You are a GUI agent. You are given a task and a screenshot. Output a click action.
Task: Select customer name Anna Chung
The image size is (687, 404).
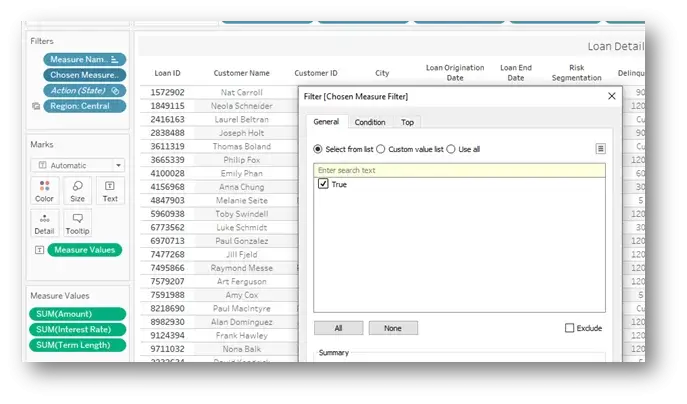(x=241, y=187)
